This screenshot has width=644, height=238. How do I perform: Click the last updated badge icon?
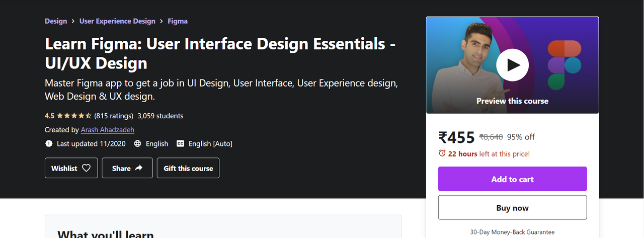coord(49,144)
